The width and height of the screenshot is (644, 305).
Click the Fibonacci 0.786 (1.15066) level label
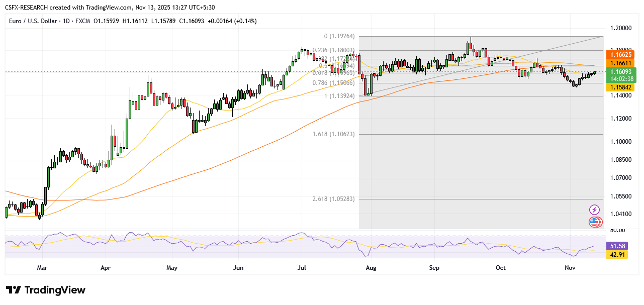tap(334, 83)
